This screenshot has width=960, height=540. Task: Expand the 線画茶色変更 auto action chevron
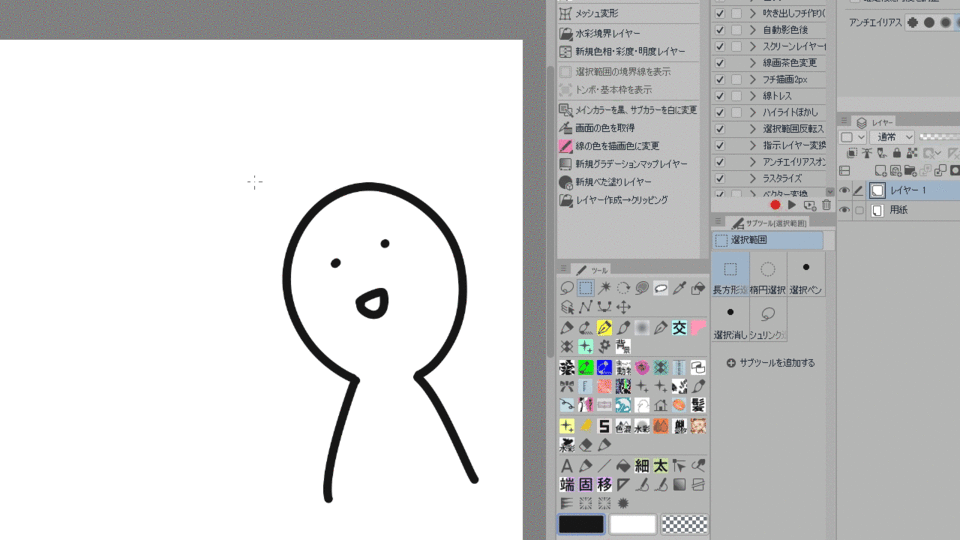[753, 63]
